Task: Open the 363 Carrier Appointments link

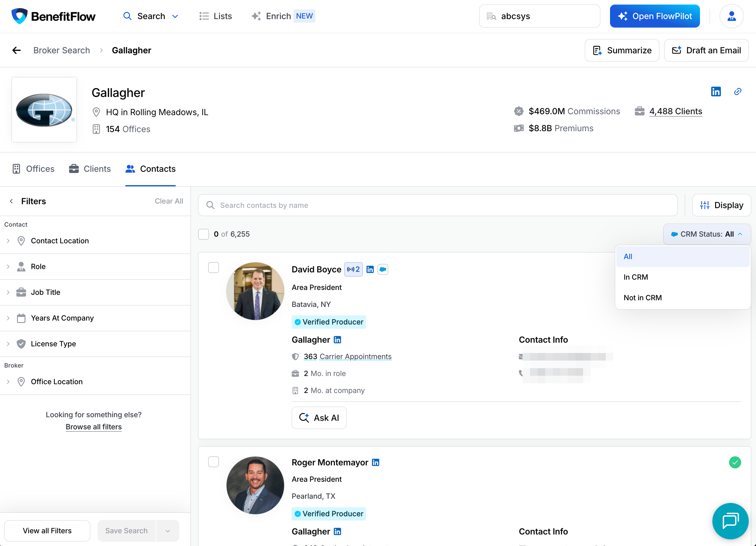Action: 347,357
